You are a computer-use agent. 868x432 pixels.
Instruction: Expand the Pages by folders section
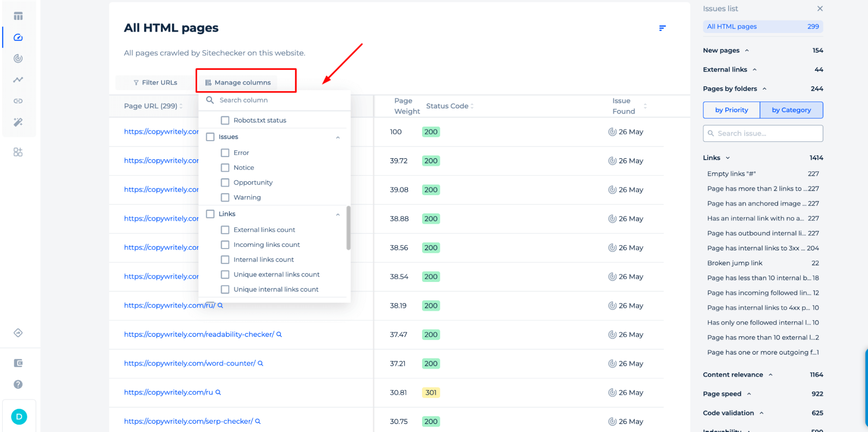[x=764, y=88]
